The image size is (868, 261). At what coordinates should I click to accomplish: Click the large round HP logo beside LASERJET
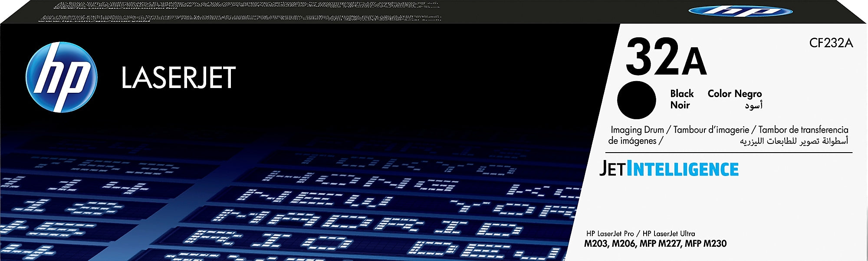pos(62,77)
